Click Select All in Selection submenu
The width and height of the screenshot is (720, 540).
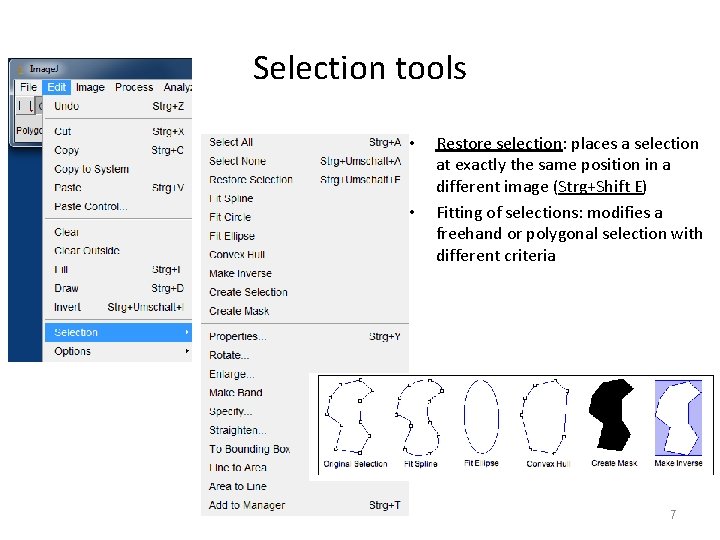coord(305,142)
